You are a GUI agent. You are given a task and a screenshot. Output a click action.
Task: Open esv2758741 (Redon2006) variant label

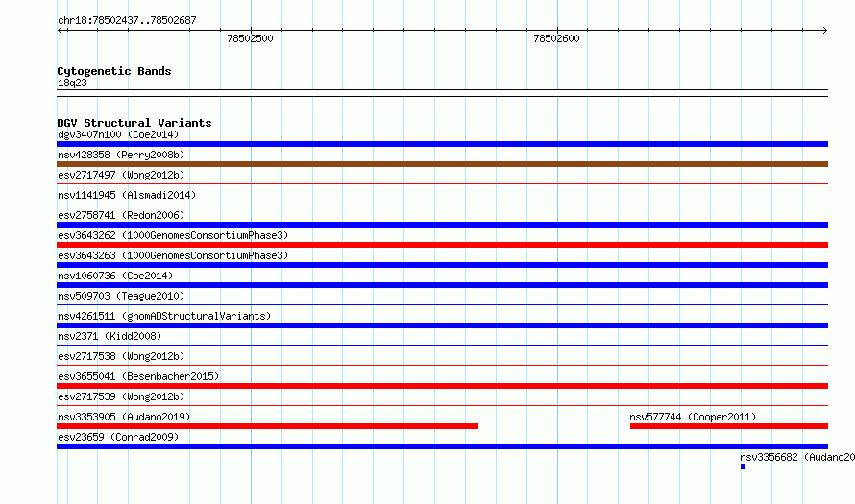pos(121,215)
